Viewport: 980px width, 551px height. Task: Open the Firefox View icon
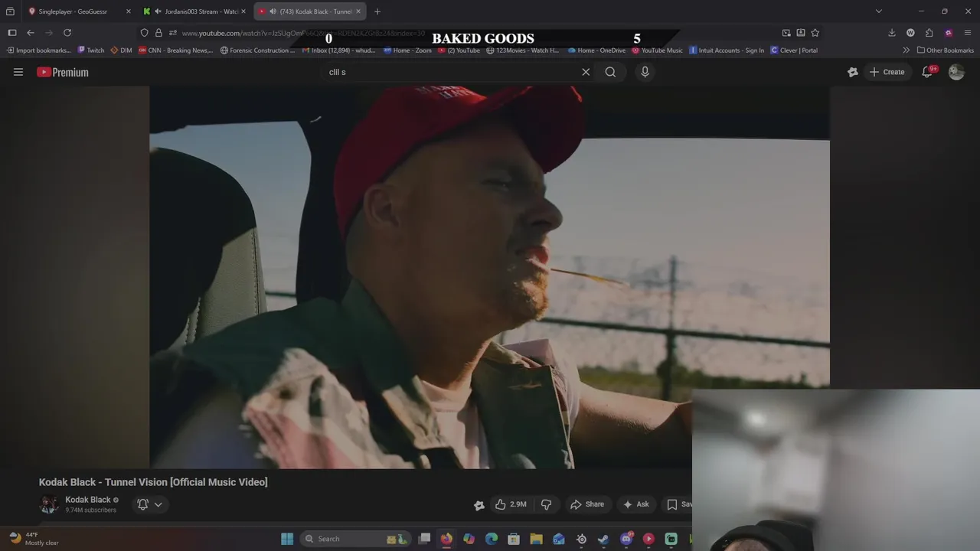(10, 11)
